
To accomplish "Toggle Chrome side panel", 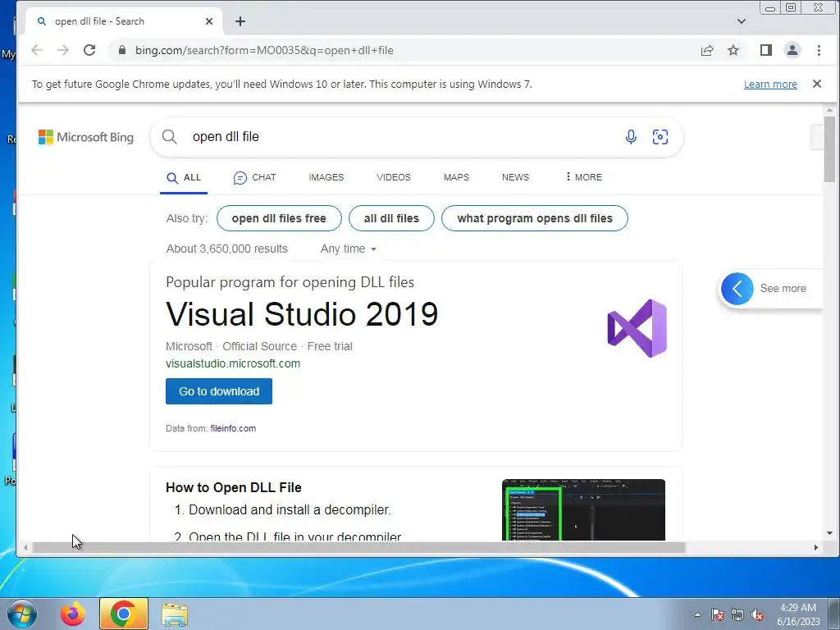I will tap(766, 50).
